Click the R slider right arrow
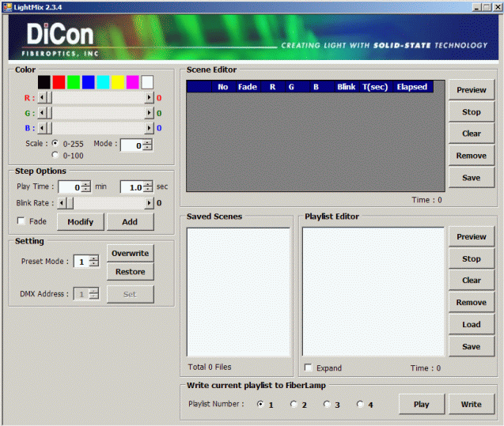The height and width of the screenshot is (426, 504). coord(149,98)
